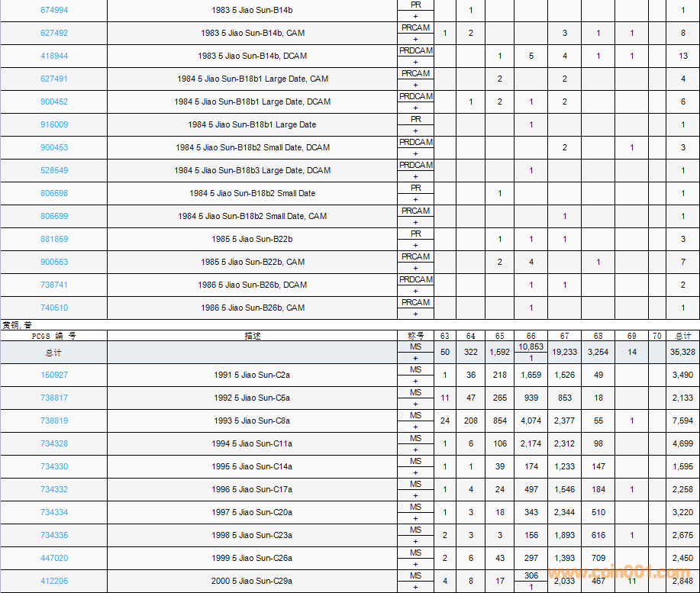Open the 412205 link for 2000 coin
This screenshot has width=700, height=593.
[x=54, y=581]
